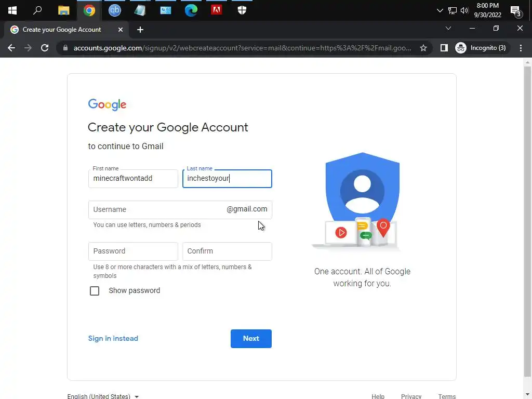This screenshot has height=399, width=532.
Task: Open network status tray icon
Action: tap(453, 10)
